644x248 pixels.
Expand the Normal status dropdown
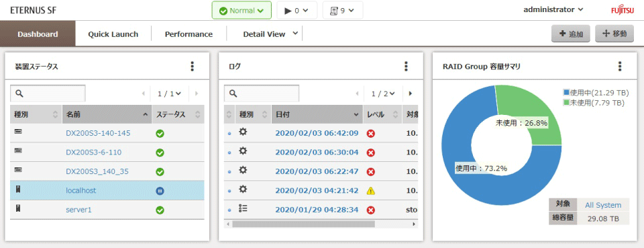[x=241, y=11]
